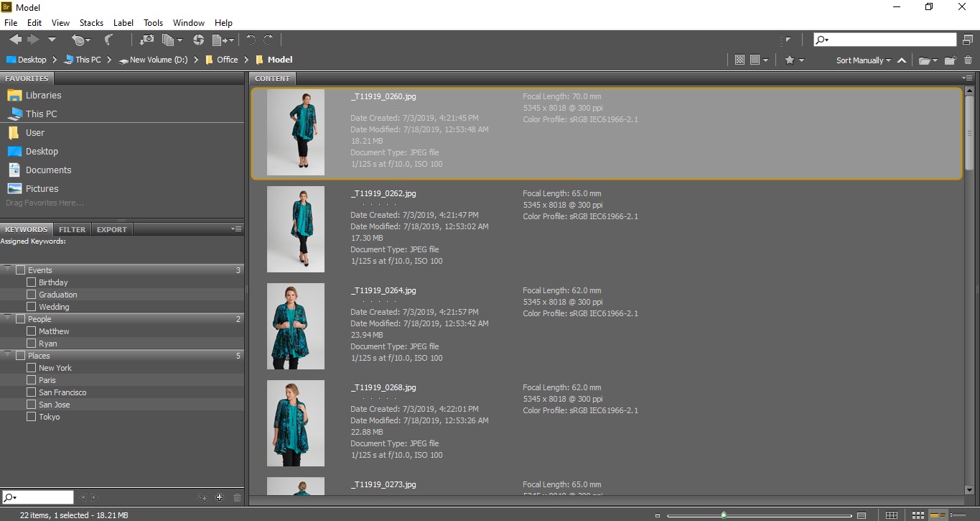Viewport: 980px width, 521px height.
Task: Click the thumbnail size slider handle
Action: pyautogui.click(x=724, y=515)
